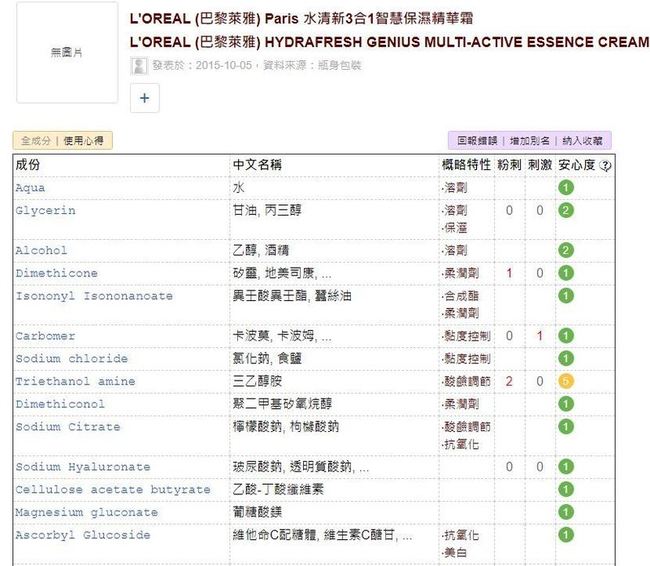The height and width of the screenshot is (566, 650).
Task: Open the Dimethicone ingredient link
Action: coord(57,273)
